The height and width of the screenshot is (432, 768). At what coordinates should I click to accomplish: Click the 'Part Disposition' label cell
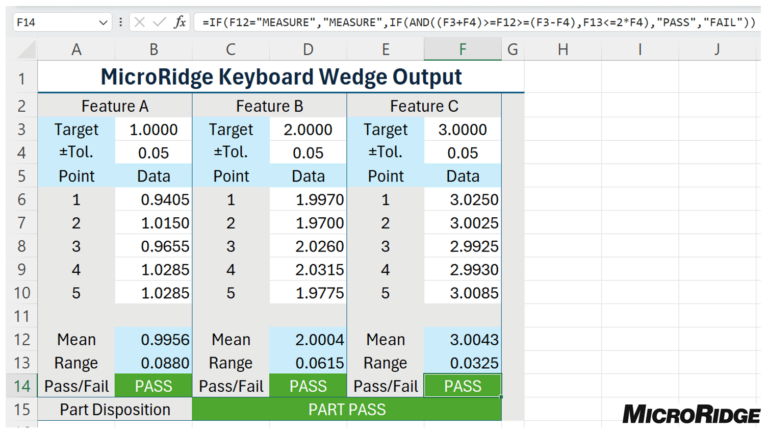click(115, 409)
